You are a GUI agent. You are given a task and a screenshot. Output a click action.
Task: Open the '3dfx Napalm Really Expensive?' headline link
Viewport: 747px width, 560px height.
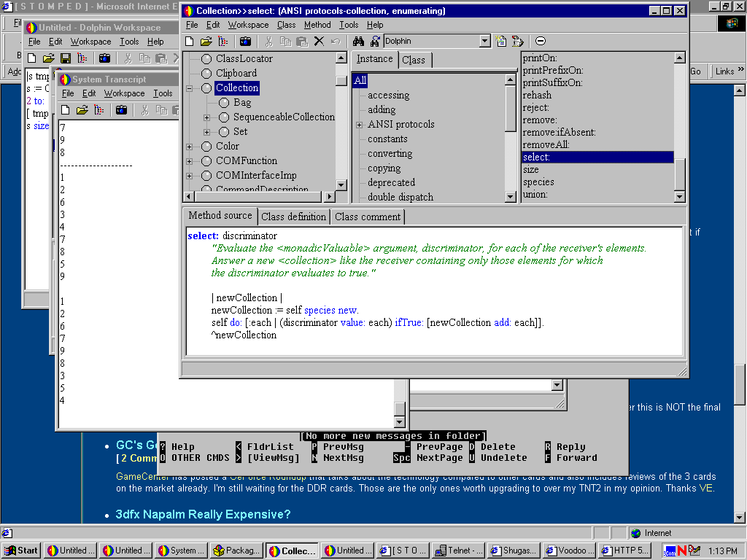point(203,514)
